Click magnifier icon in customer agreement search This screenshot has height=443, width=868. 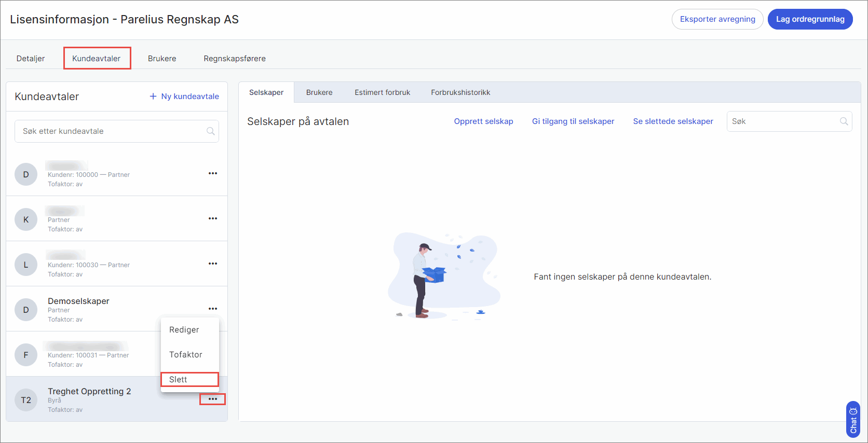pyautogui.click(x=210, y=131)
